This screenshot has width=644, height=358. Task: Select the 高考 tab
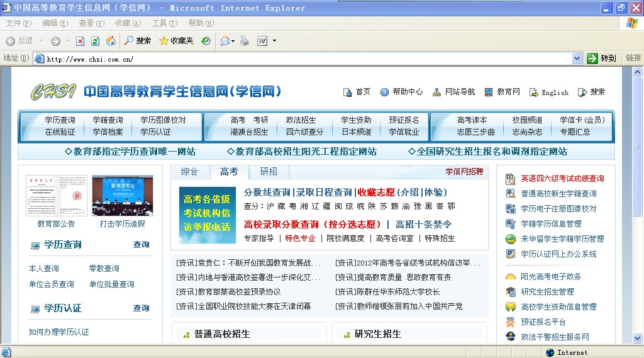[229, 172]
